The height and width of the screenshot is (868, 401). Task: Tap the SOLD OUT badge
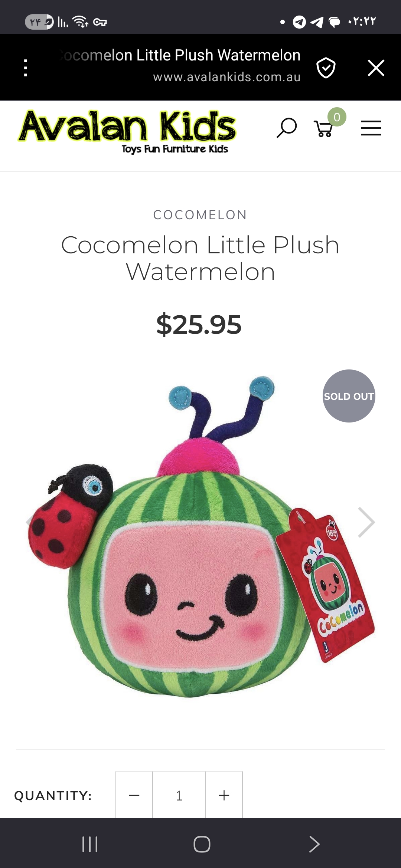pyautogui.click(x=349, y=396)
